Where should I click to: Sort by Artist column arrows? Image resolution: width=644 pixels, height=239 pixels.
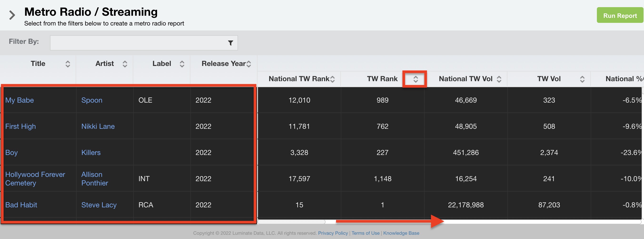125,64
